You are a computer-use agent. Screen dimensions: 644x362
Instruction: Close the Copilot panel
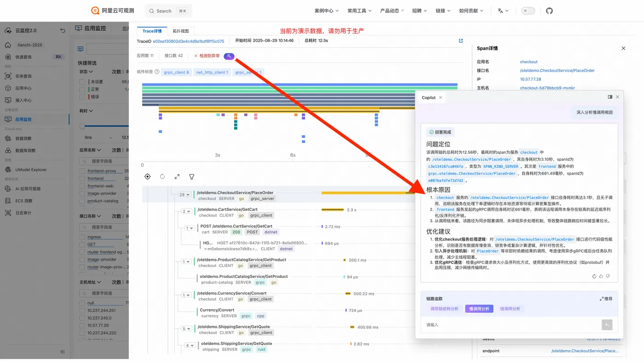tap(618, 97)
